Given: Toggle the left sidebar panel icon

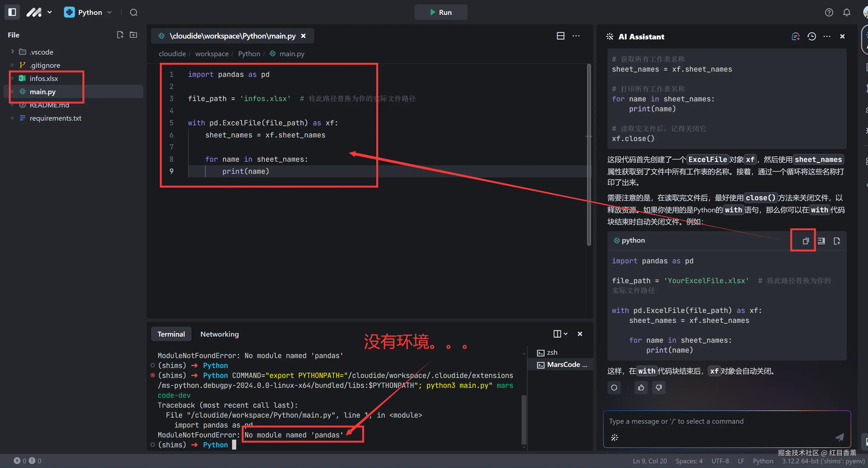Looking at the screenshot, I should (12, 12).
